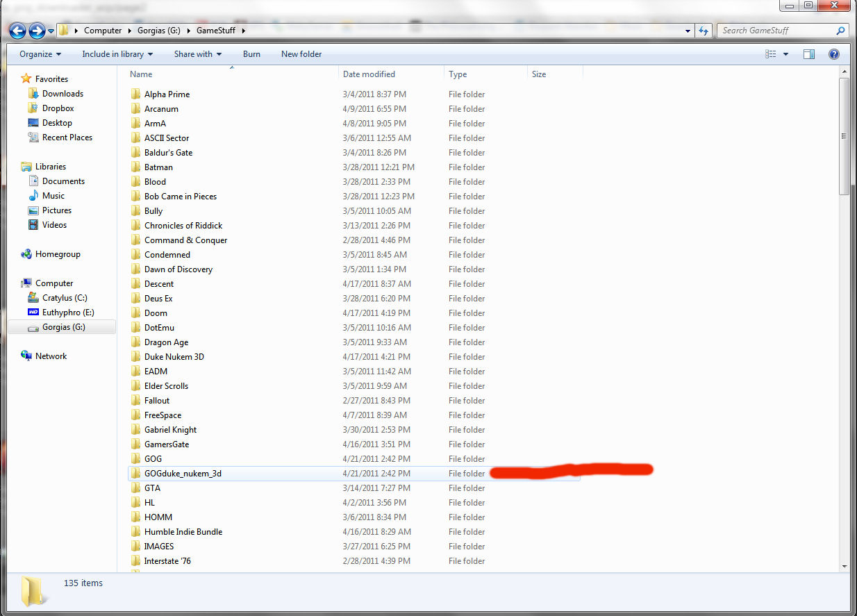Click the Change your view icon

point(770,54)
